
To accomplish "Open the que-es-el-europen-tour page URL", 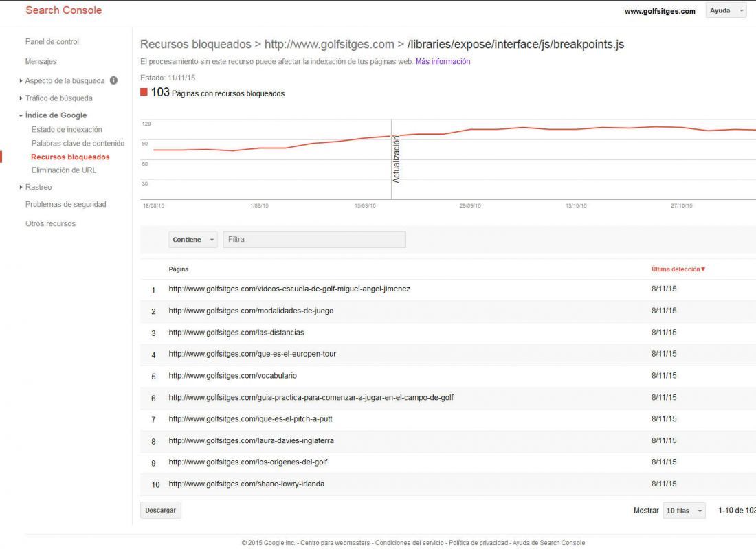I will click(x=252, y=354).
